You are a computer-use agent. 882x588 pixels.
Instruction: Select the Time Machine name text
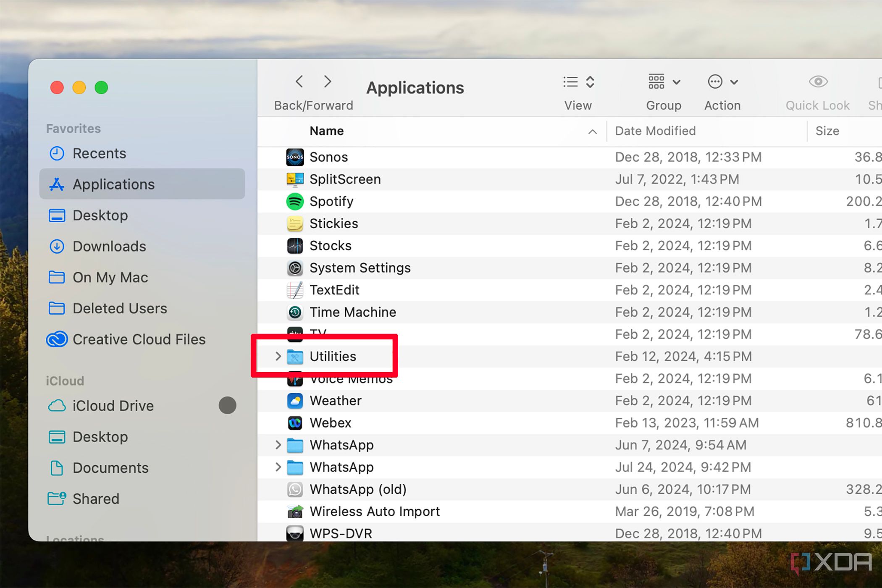pyautogui.click(x=353, y=312)
